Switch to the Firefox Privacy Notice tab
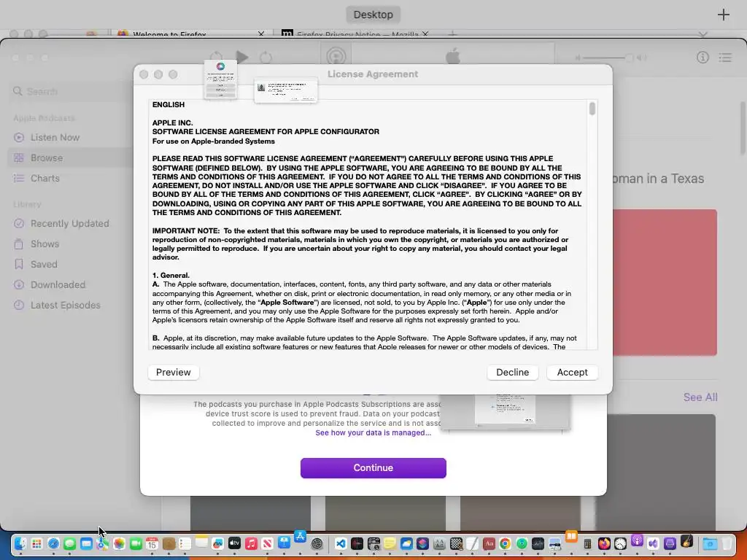747x560 pixels. click(x=355, y=34)
